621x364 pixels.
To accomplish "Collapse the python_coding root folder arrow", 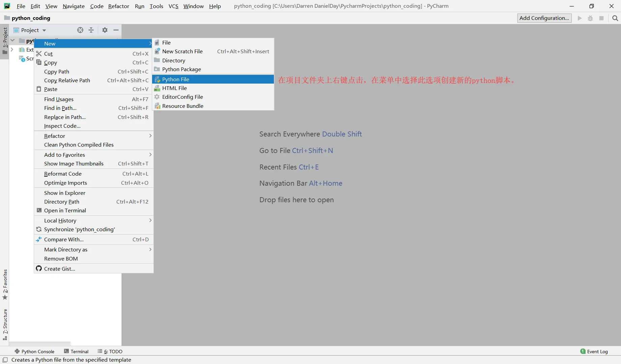I will click(12, 40).
